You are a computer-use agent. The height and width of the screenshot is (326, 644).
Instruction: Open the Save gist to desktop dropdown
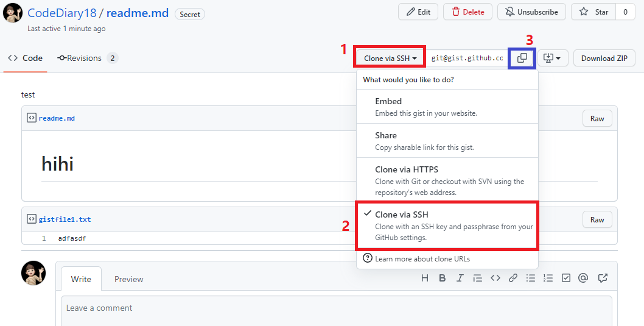(553, 58)
